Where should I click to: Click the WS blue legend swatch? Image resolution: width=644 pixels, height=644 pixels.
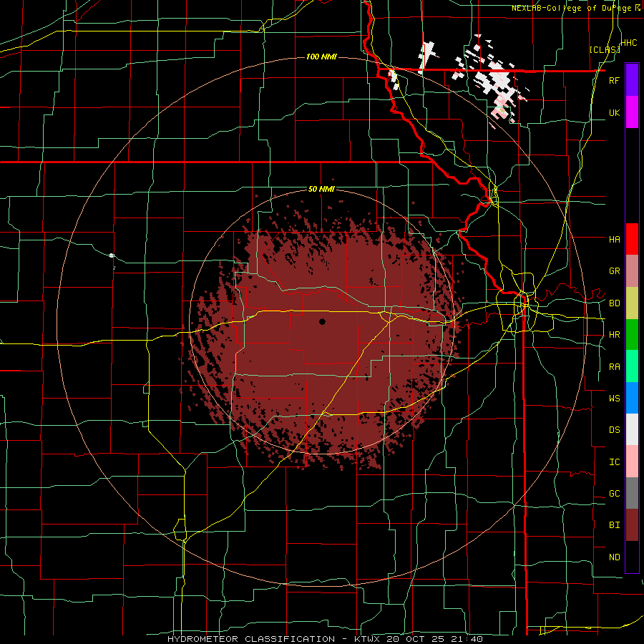tap(632, 398)
